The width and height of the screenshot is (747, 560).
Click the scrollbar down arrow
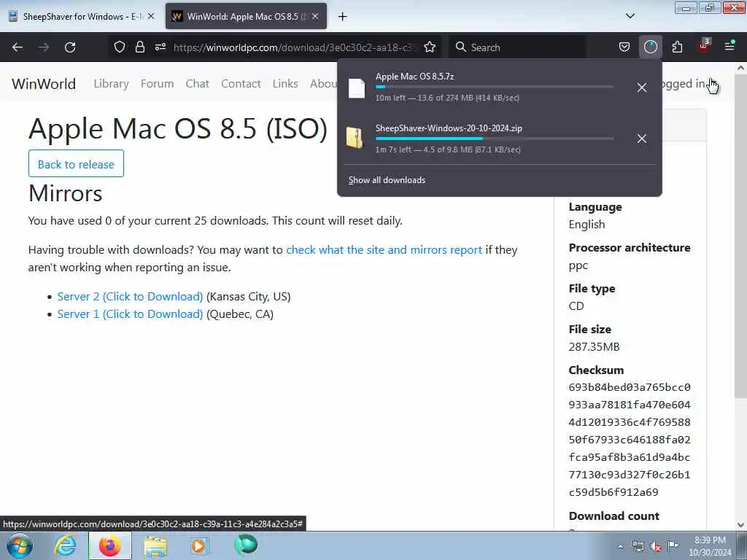pyautogui.click(x=740, y=525)
